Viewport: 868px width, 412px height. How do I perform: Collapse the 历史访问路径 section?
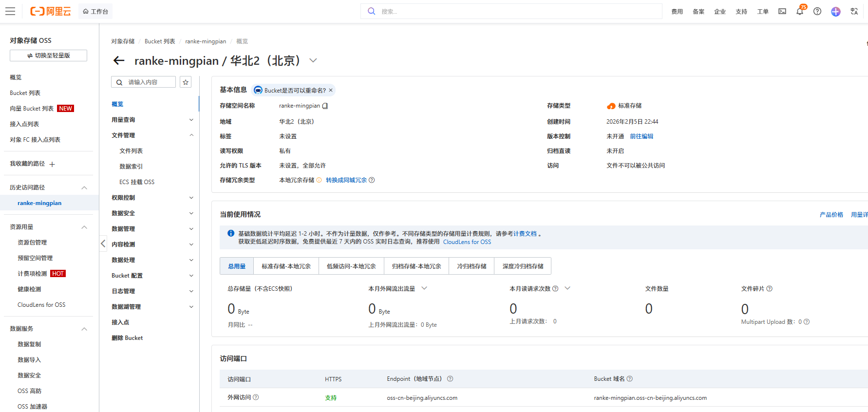click(84, 188)
